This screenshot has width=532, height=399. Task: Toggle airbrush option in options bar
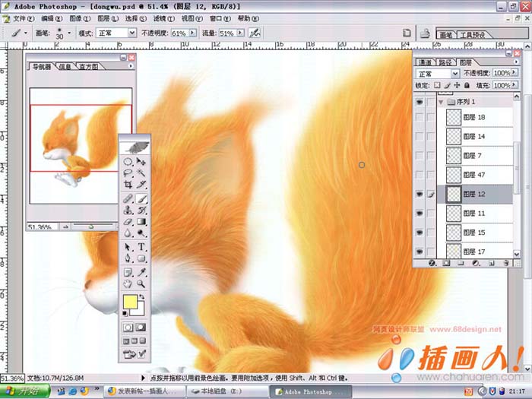[255, 33]
